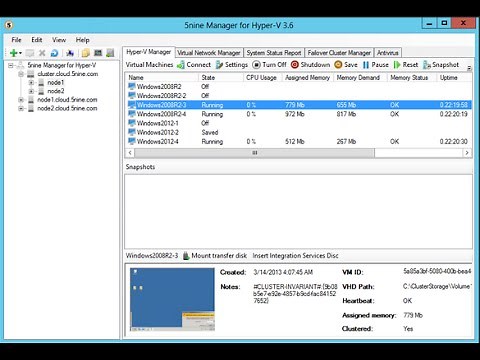
Task: Collapse the 5nine Manager for Hyper-V root node
Action: coord(11,65)
